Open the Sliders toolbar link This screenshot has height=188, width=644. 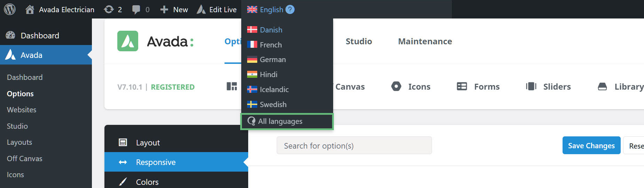[557, 87]
